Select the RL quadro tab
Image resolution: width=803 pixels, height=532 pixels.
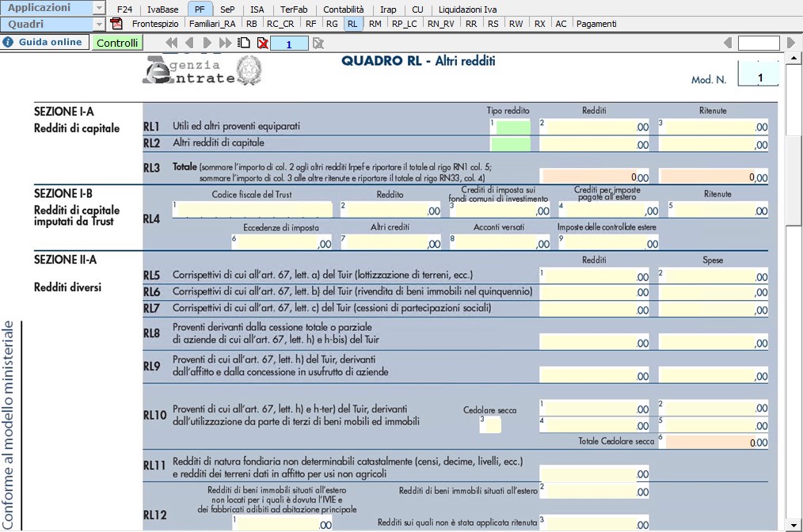(x=352, y=24)
